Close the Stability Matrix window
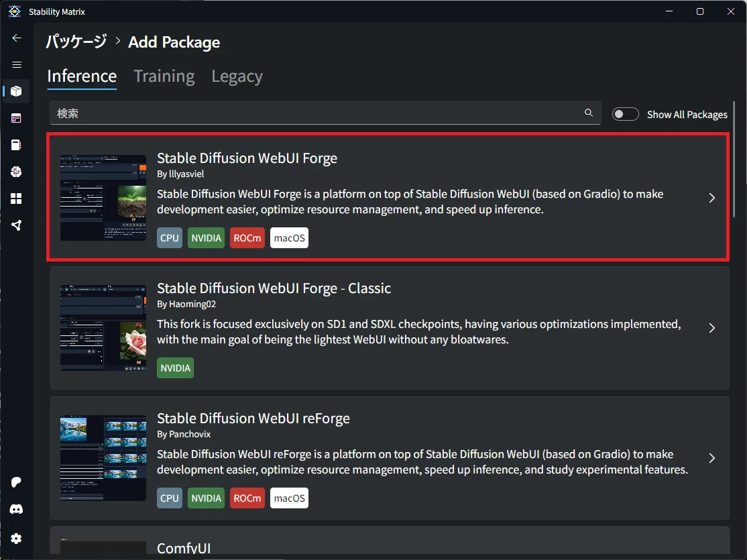Viewport: 747px width, 560px height. pos(731,11)
